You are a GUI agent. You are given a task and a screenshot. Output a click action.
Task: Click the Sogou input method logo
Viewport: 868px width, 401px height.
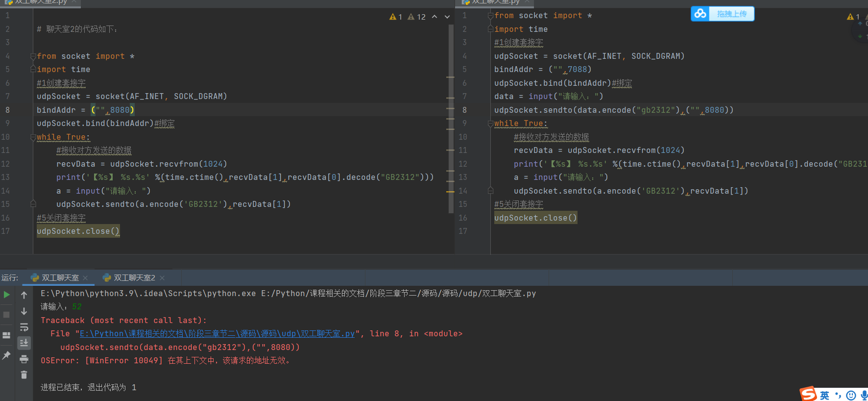[x=808, y=394]
